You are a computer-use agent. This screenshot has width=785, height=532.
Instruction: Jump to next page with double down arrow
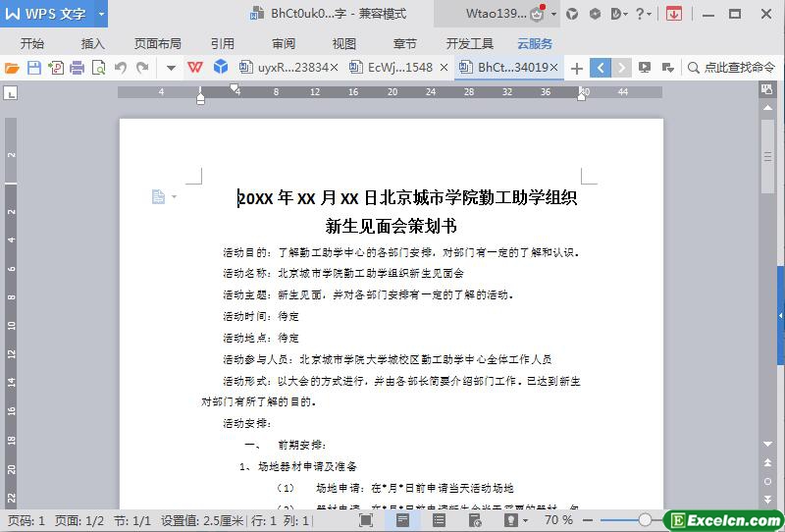(767, 499)
